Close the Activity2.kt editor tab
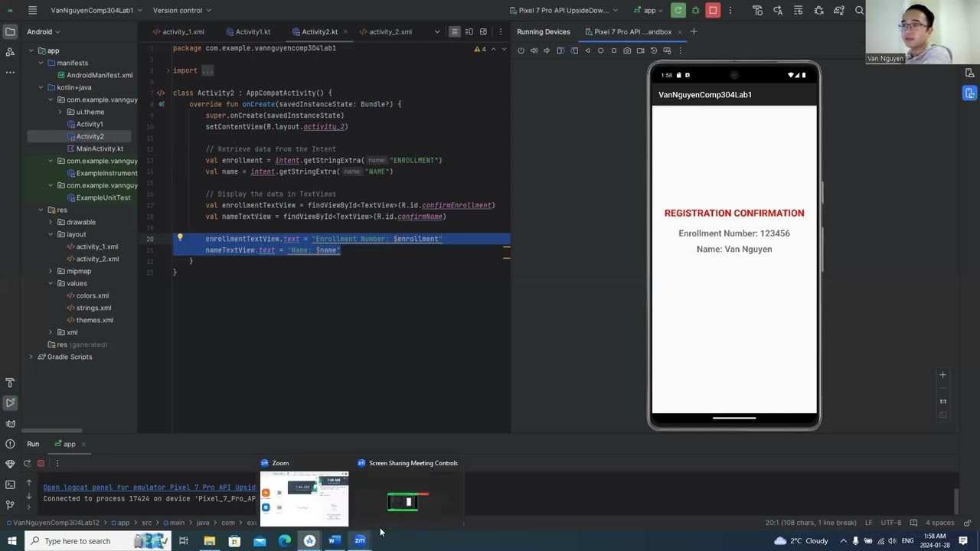Image resolution: width=980 pixels, height=551 pixels. click(345, 31)
